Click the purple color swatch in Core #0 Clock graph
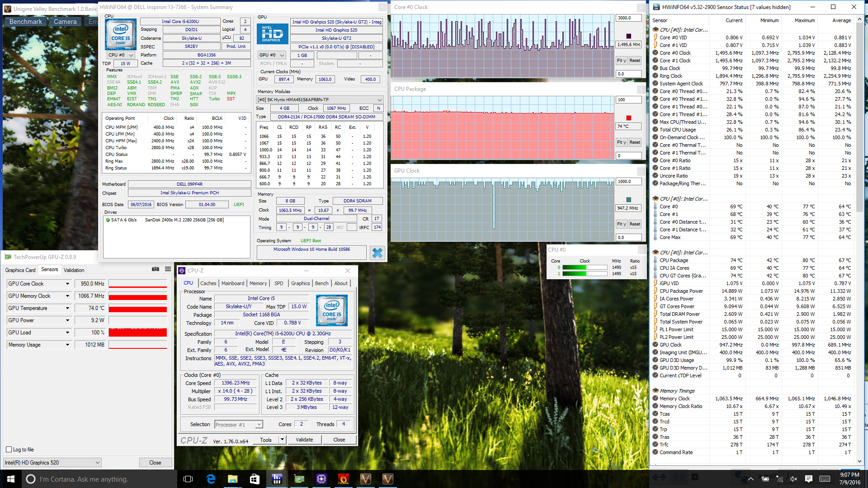The height and width of the screenshot is (488, 868). (628, 36)
